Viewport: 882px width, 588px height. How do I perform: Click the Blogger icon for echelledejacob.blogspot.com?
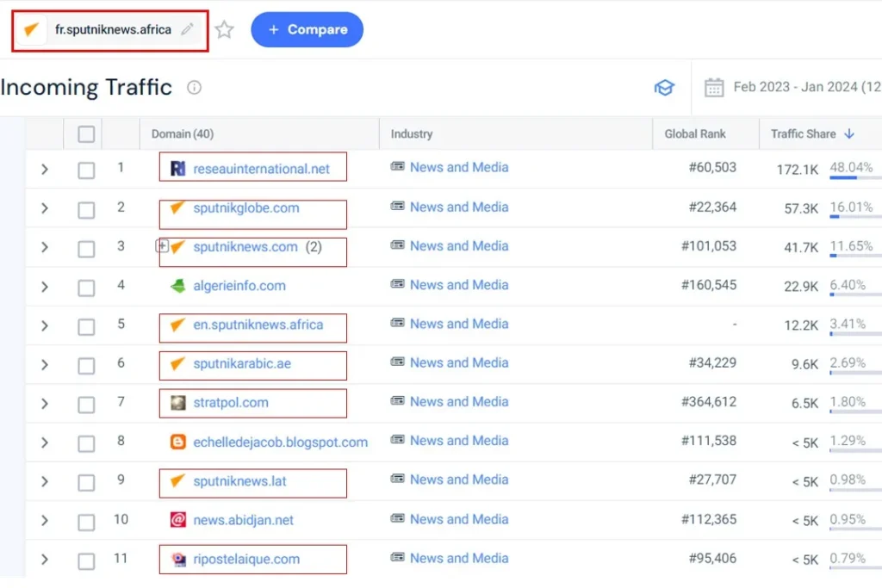click(x=177, y=442)
